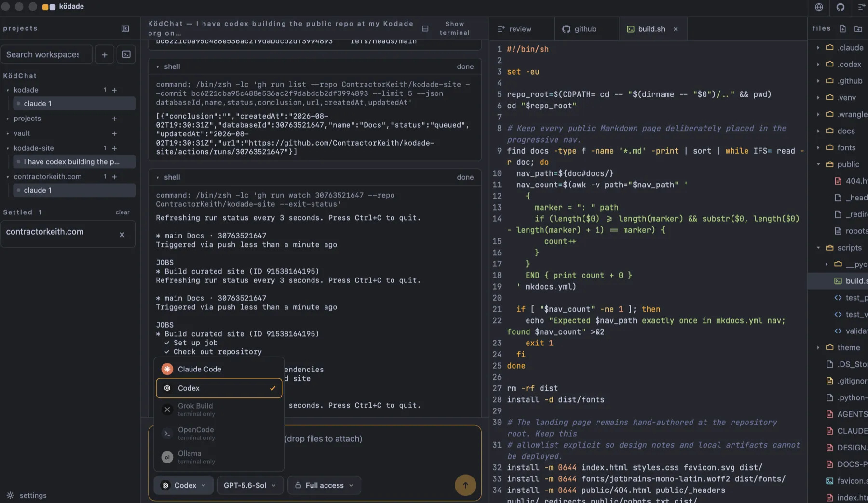Image resolution: width=868 pixels, height=503 pixels.
Task: Click the Grok Build icon in agent list
Action: click(167, 410)
